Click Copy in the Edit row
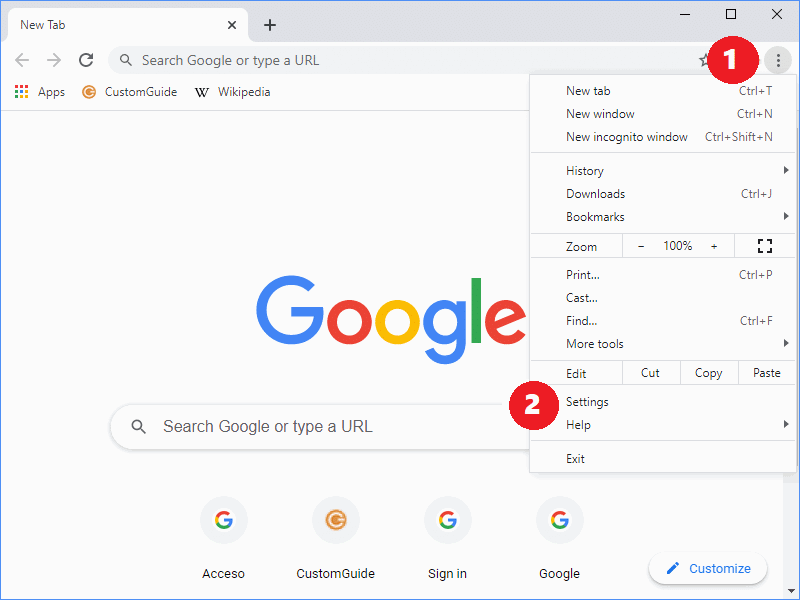This screenshot has width=800, height=600. click(709, 373)
